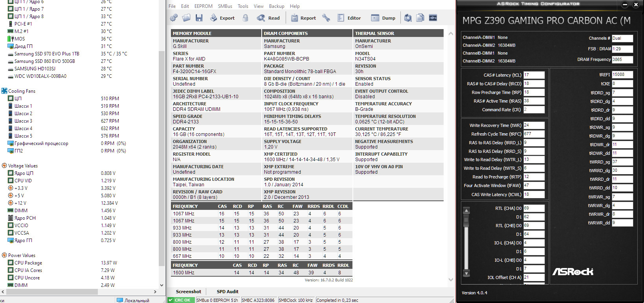Click the waveform monitor toolbar icon
This screenshot has height=303, width=644.
[x=433, y=18]
